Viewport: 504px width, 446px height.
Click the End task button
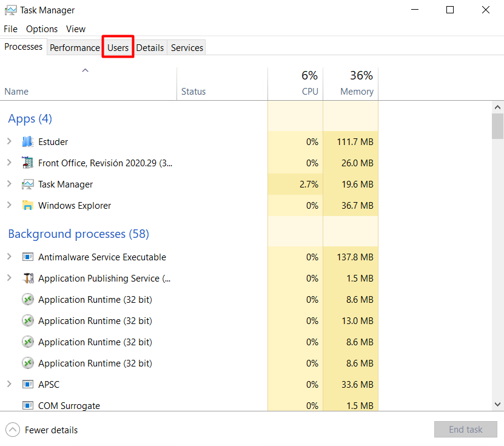click(465, 429)
